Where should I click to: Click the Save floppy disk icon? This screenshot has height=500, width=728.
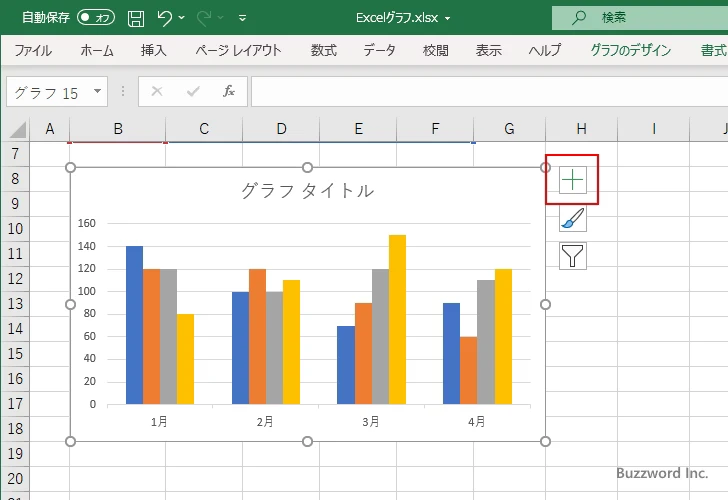(x=136, y=18)
